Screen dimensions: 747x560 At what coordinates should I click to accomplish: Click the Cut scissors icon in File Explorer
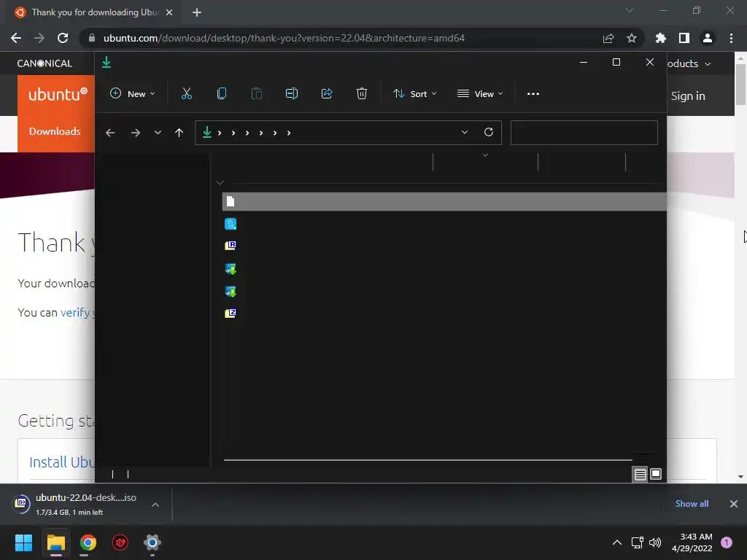click(186, 94)
